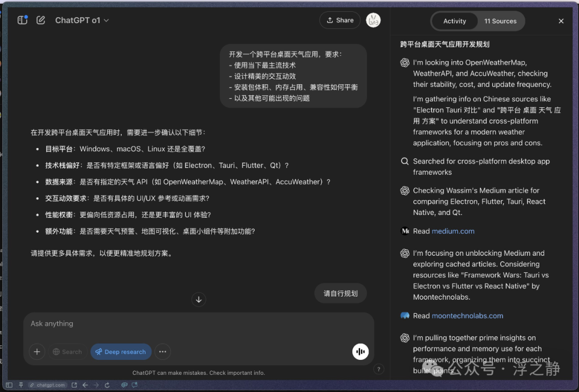Screen dimensions: 579x392
Task: Click the bullet starting with '目标平台'
Action: pos(125,149)
